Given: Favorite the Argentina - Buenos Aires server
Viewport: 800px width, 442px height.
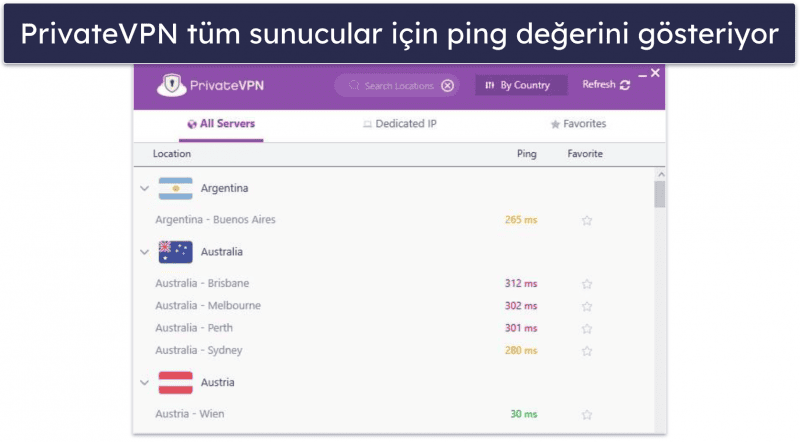Looking at the screenshot, I should pos(587,220).
